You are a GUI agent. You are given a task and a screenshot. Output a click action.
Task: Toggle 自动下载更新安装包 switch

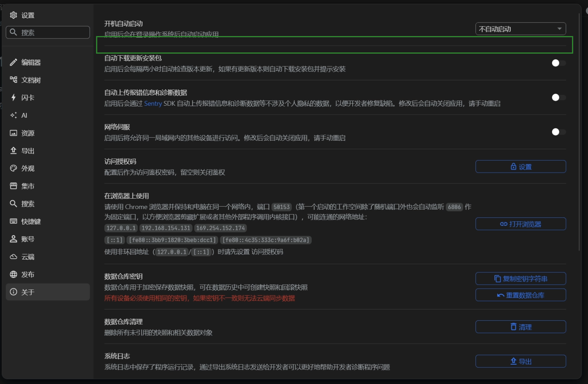pyautogui.click(x=559, y=63)
